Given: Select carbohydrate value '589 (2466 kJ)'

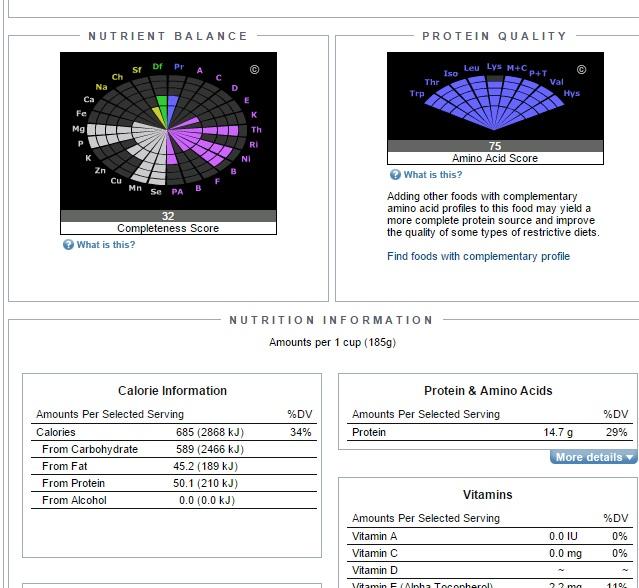Looking at the screenshot, I should click(210, 449).
